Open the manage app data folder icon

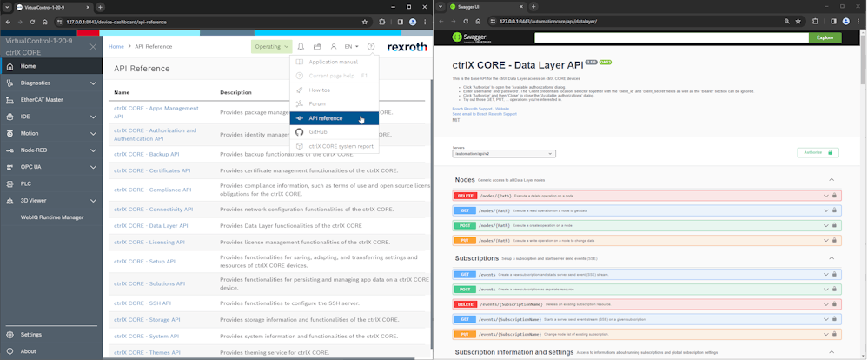pos(317,47)
